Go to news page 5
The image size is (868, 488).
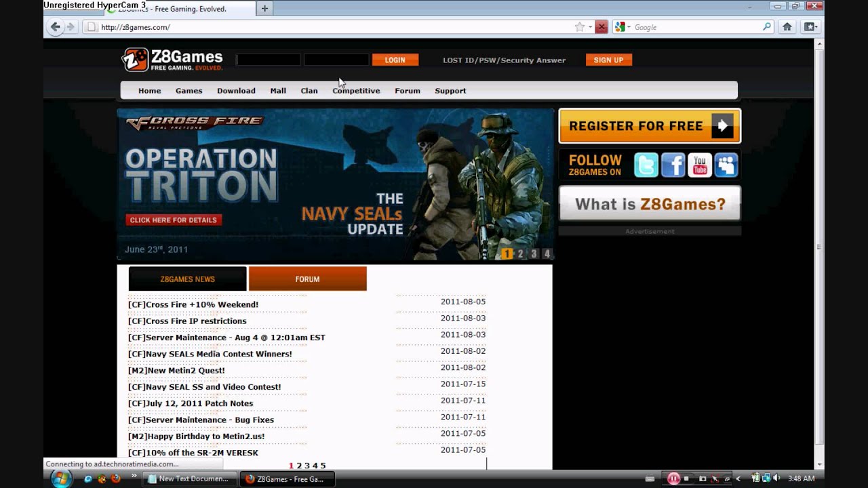[x=323, y=466]
